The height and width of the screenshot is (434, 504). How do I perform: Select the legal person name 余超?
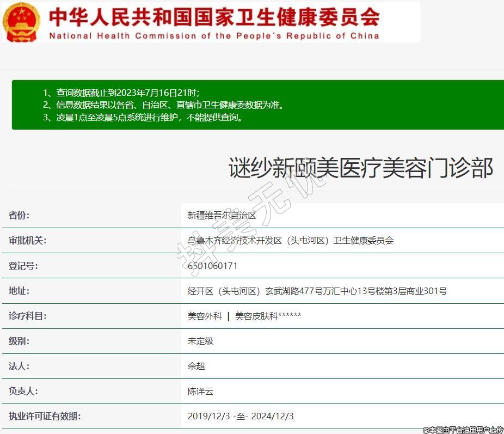pos(196,366)
